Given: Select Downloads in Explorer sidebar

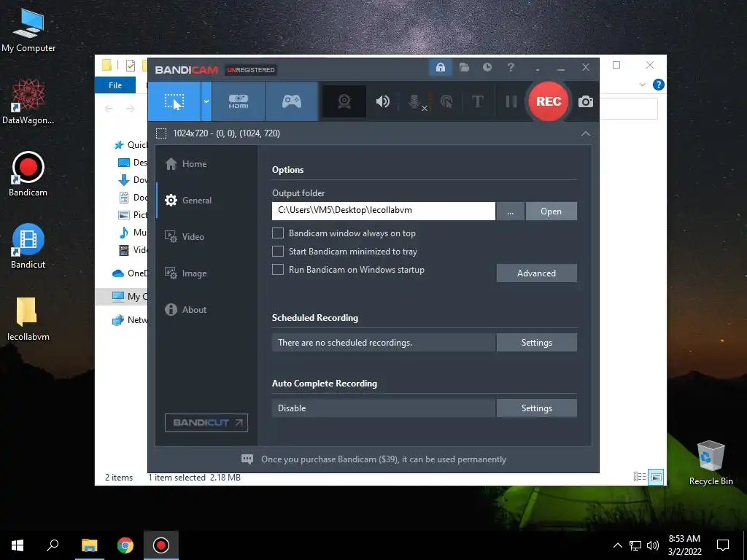Looking at the screenshot, I should pyautogui.click(x=133, y=179).
